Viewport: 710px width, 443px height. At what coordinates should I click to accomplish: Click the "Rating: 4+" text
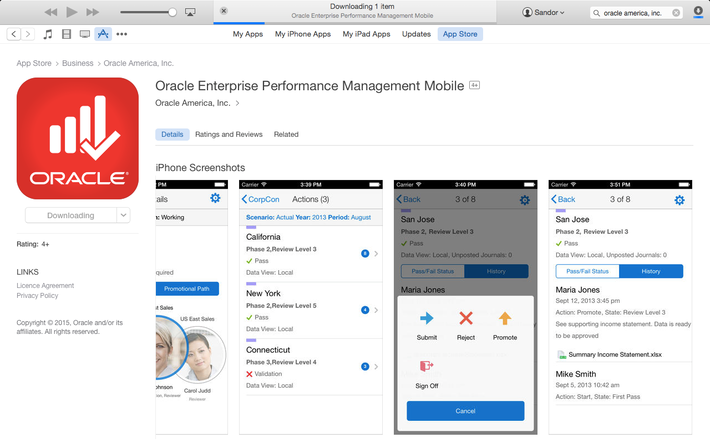[x=33, y=244]
